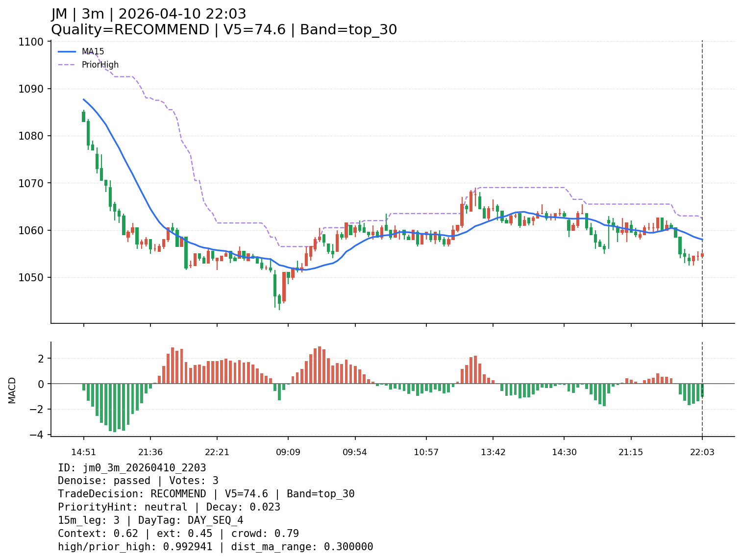Click the 09:09 time axis label
Viewport: 742px width, 560px height.
[288, 452]
